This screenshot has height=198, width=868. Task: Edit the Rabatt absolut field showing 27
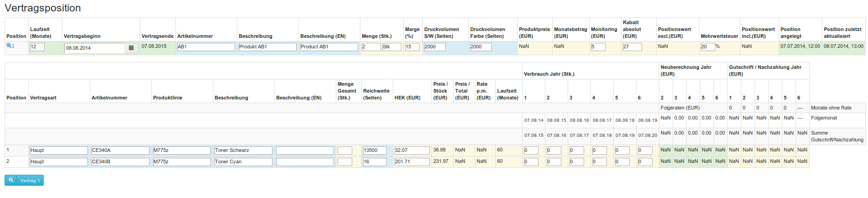(x=632, y=47)
